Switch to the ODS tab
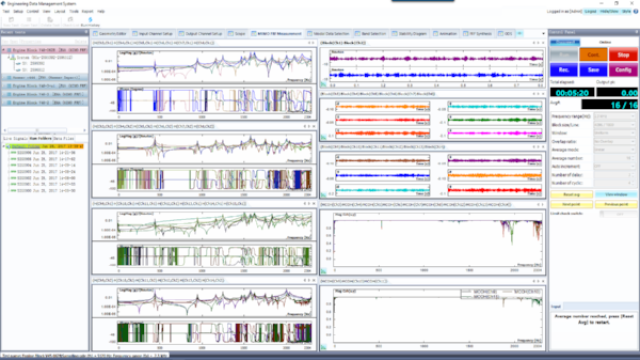 pos(505,33)
